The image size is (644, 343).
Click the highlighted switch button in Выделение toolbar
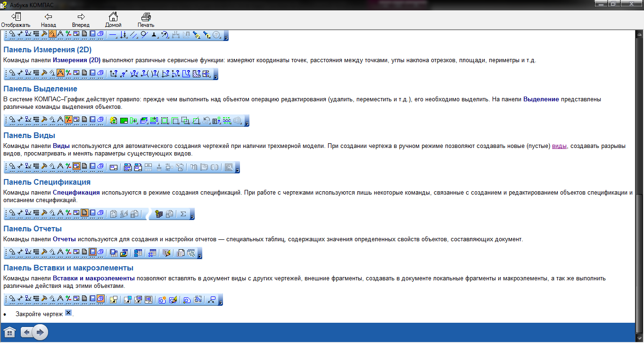point(68,120)
